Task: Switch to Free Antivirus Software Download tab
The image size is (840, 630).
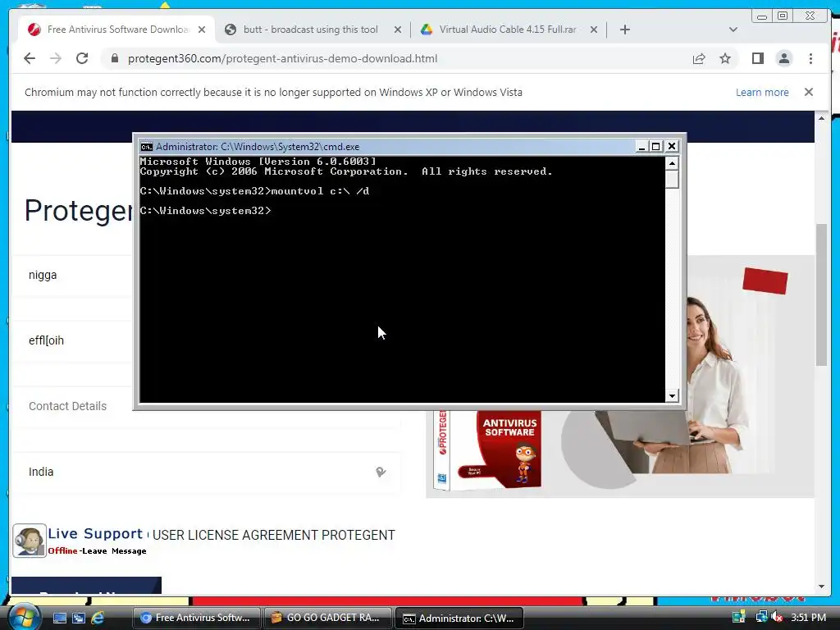Action: tap(117, 30)
